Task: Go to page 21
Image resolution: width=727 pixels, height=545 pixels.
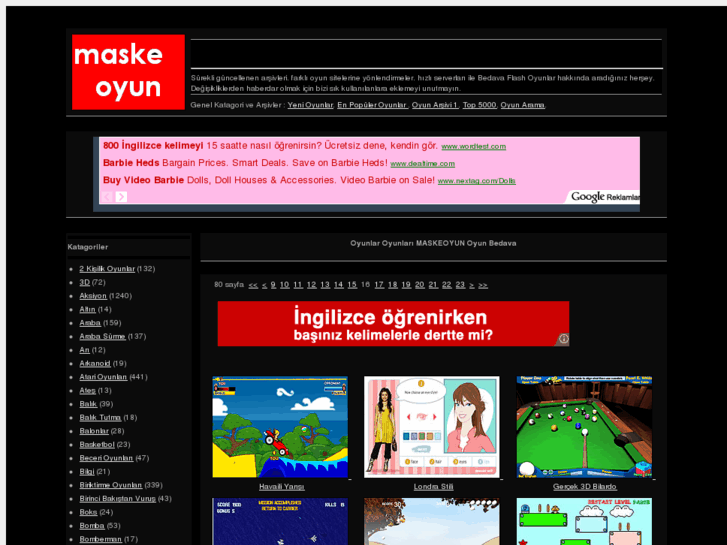Action: coord(433,285)
